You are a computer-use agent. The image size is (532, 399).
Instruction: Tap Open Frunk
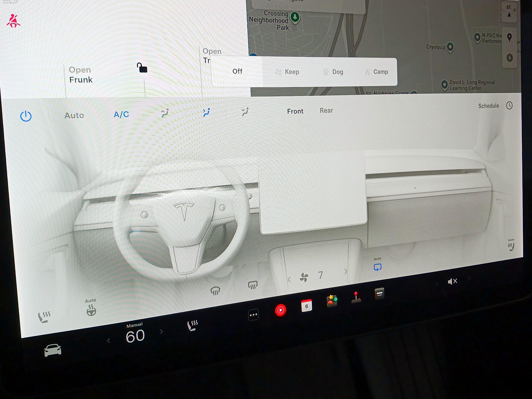coord(81,75)
